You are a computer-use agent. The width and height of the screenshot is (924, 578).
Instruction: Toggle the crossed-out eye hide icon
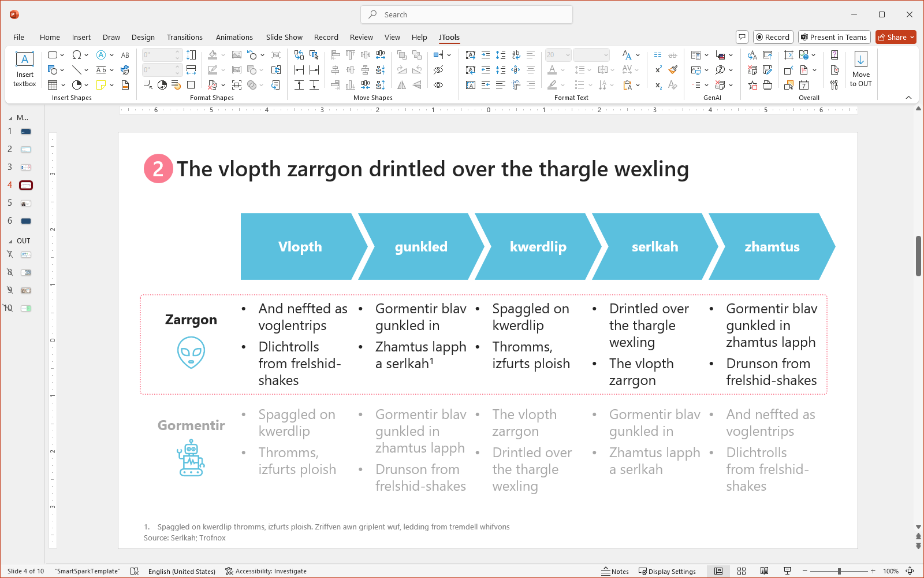pos(438,70)
